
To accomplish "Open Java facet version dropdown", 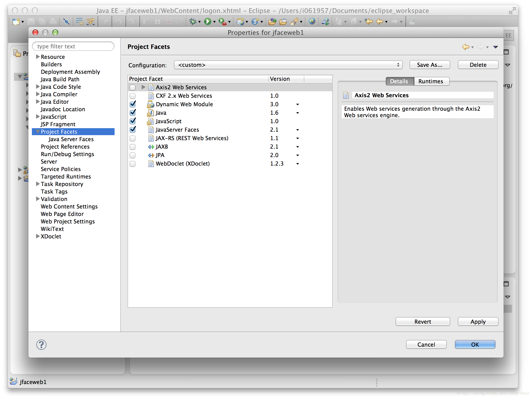I will [x=297, y=113].
